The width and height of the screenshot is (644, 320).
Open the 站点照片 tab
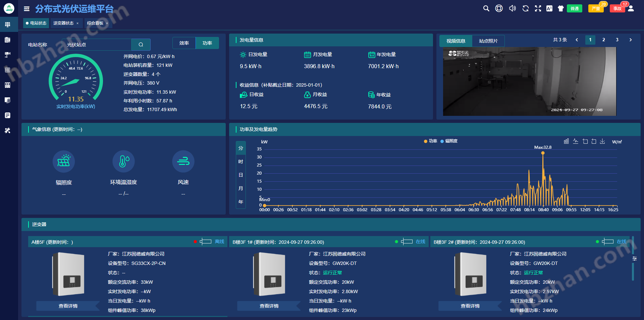point(488,41)
